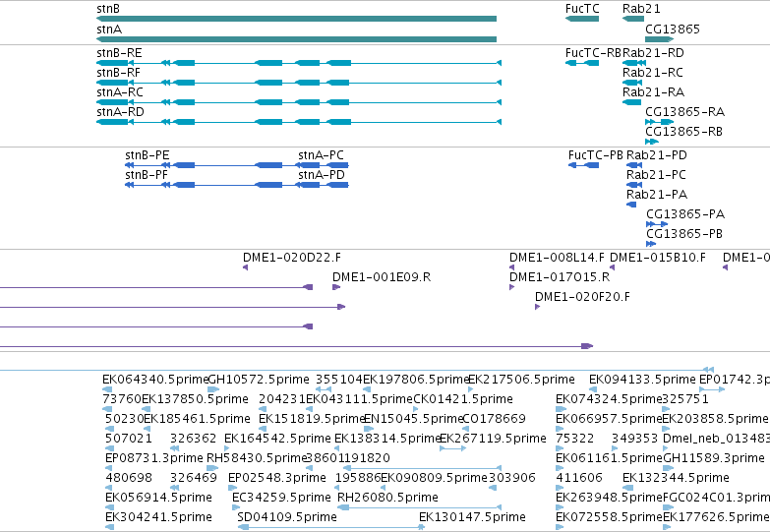Select the EK094133.5prime EST label
This screenshot has width=770, height=532.
(642, 380)
